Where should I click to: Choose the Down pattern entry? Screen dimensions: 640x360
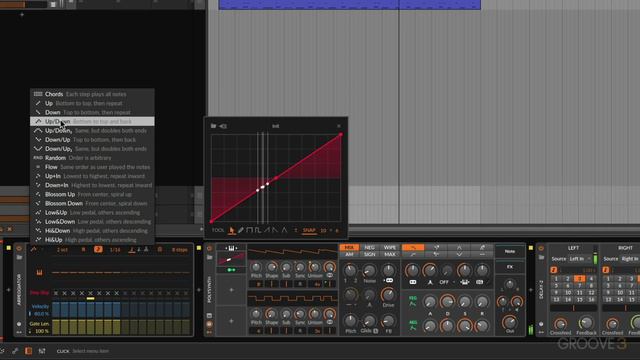tap(92, 112)
